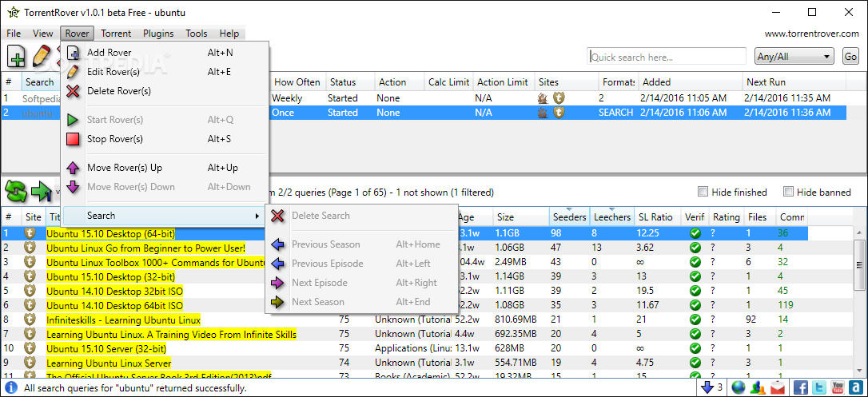Open the File menu
868x397 pixels.
[14, 34]
